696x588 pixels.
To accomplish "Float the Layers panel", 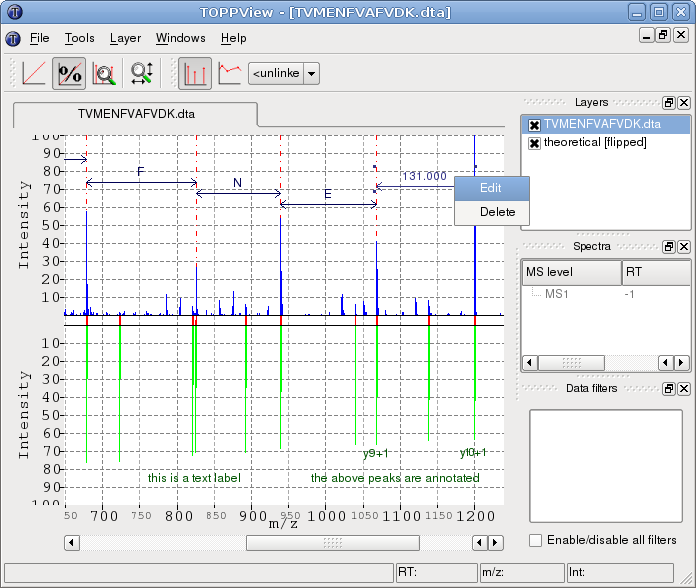I will coord(669,103).
